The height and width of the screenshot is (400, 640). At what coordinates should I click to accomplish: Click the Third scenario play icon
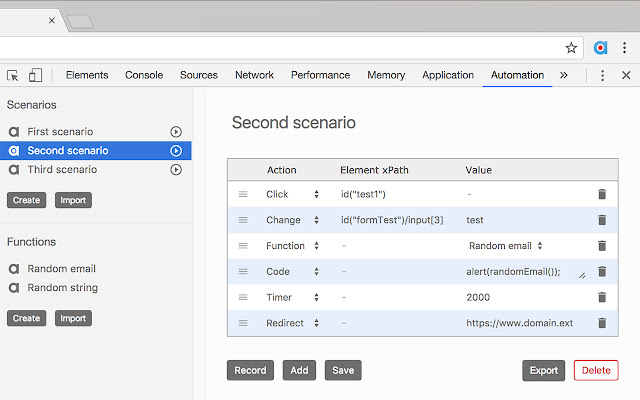click(176, 169)
